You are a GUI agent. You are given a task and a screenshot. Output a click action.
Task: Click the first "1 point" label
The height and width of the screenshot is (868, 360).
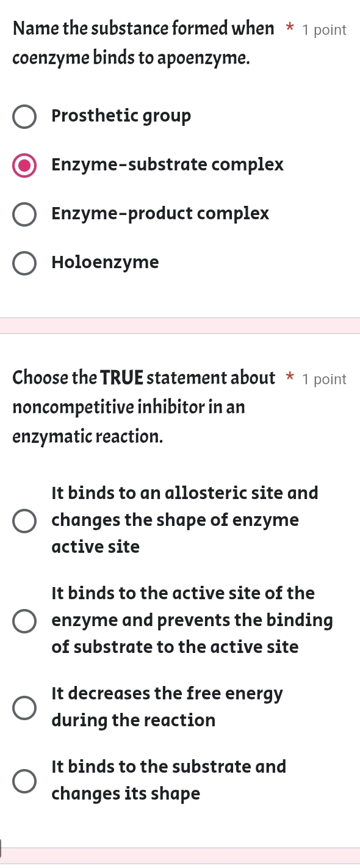tap(324, 29)
